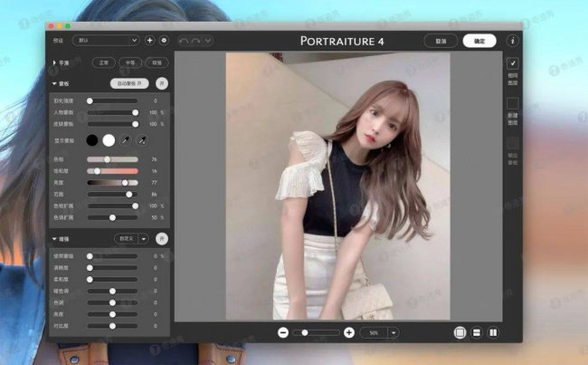Open the 预设 preset dropdown
This screenshot has height=365, width=588.
coord(106,40)
